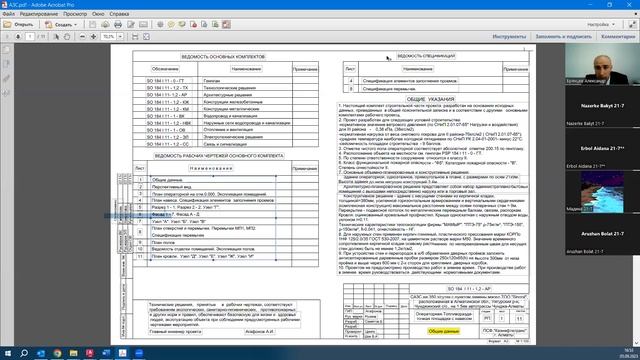
Task: Go to previous page arrow
Action: pyautogui.click(x=7, y=37)
